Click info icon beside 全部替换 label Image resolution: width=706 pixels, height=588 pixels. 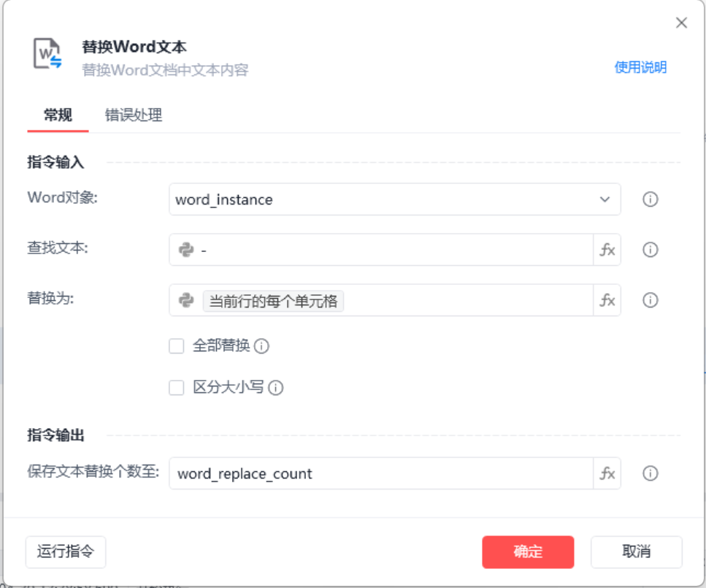pyautogui.click(x=261, y=346)
